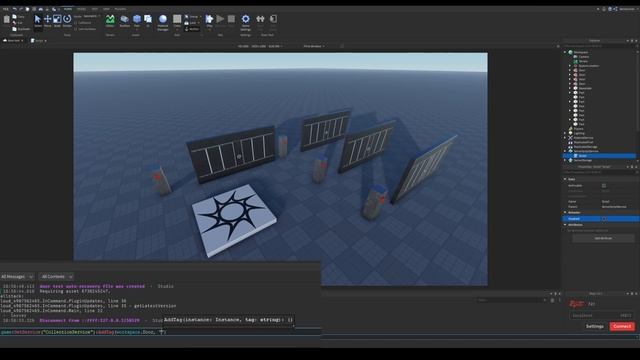Screen dimensions: 640x360
Task: Select ReplicatedStorage in Explorer
Action: [585, 147]
